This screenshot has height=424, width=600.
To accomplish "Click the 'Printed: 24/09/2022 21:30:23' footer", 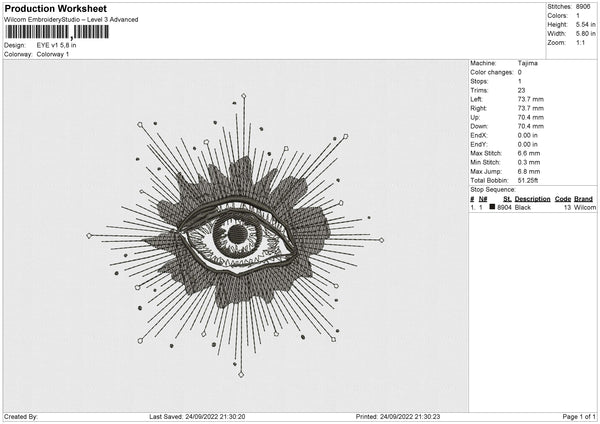I will (398, 416).
